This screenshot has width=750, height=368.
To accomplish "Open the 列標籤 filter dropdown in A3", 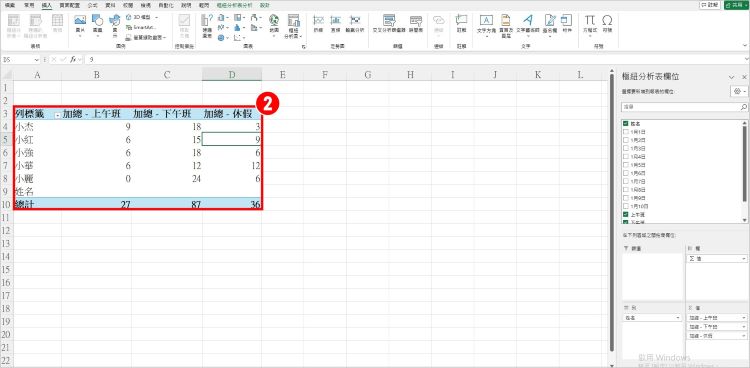I will 57,115.
